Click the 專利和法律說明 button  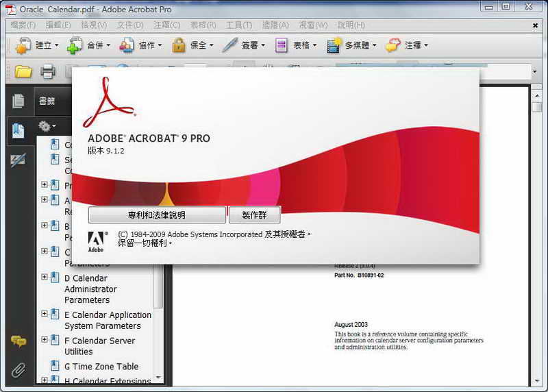pos(157,215)
